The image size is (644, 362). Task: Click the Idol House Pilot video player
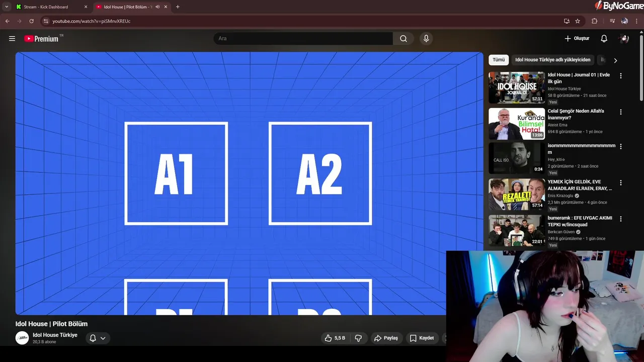(x=249, y=184)
